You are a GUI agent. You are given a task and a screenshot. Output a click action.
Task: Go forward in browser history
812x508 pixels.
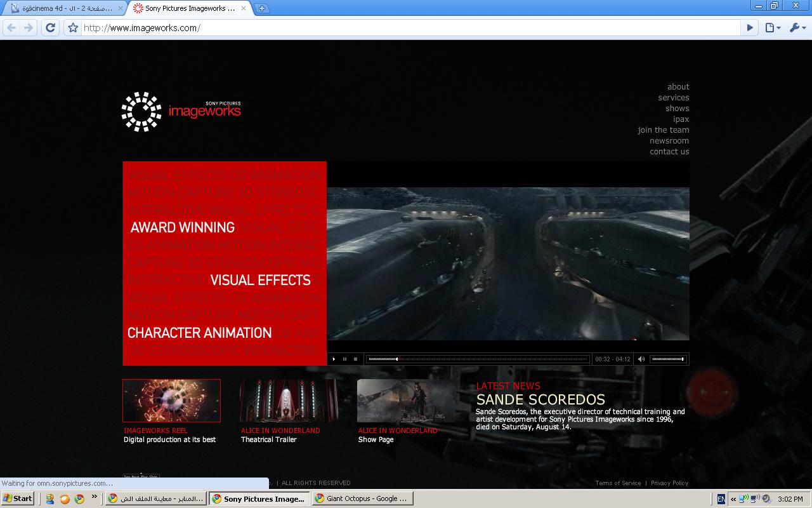tap(28, 28)
